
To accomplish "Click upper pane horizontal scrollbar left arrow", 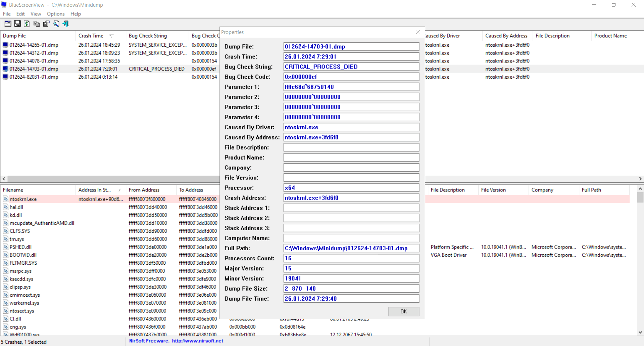I will [x=4, y=179].
